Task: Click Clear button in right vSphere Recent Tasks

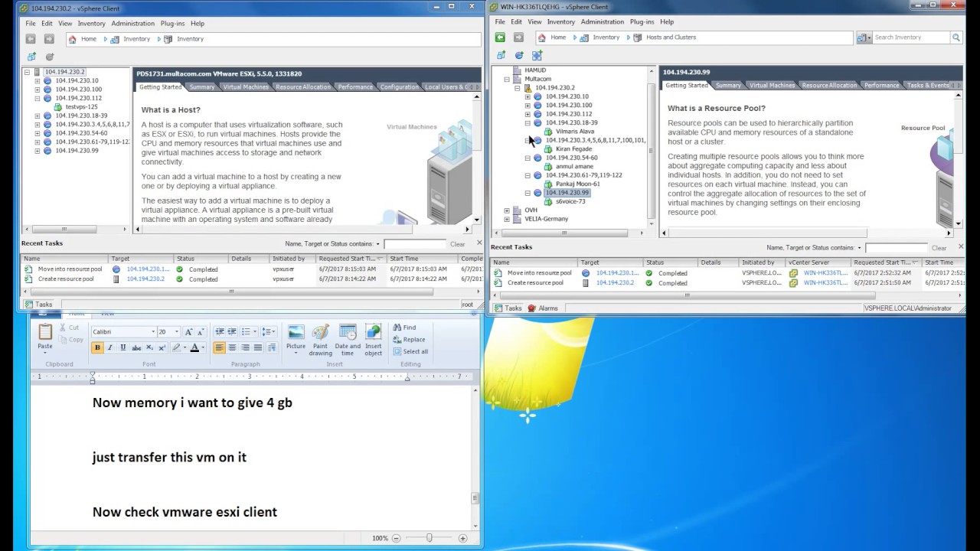Action: coord(939,248)
